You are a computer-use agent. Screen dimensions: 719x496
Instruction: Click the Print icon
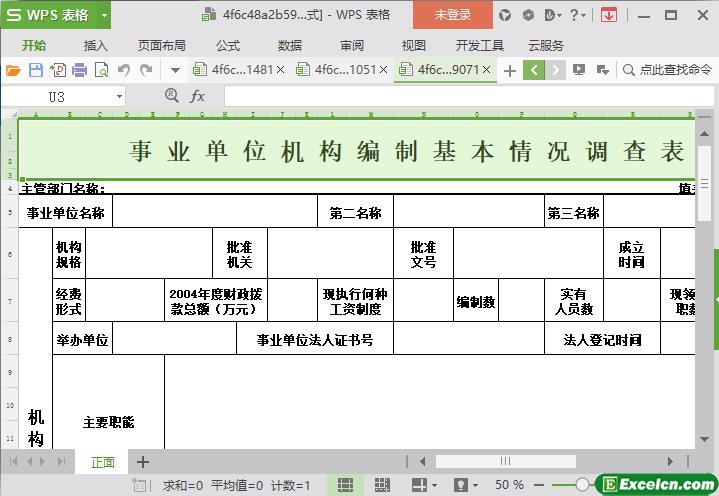(x=79, y=70)
